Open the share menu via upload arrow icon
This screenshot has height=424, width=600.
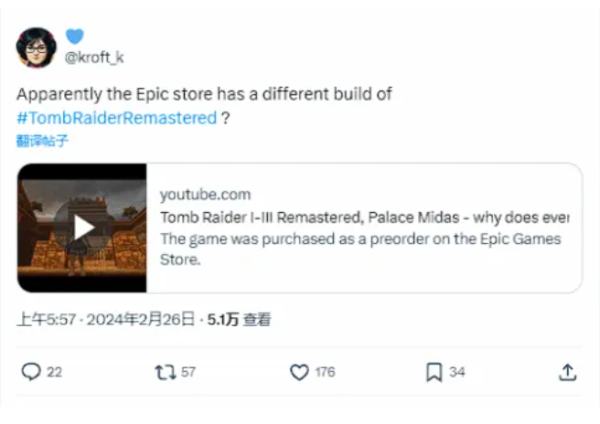(x=567, y=372)
